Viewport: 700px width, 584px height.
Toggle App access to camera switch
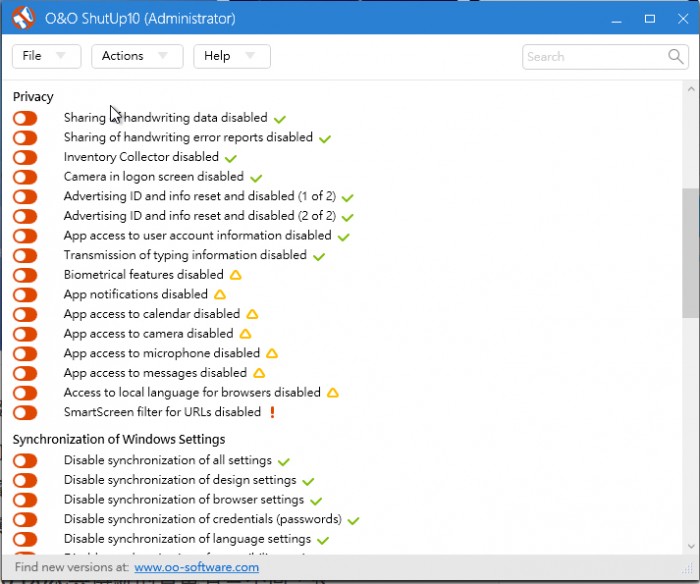25,334
